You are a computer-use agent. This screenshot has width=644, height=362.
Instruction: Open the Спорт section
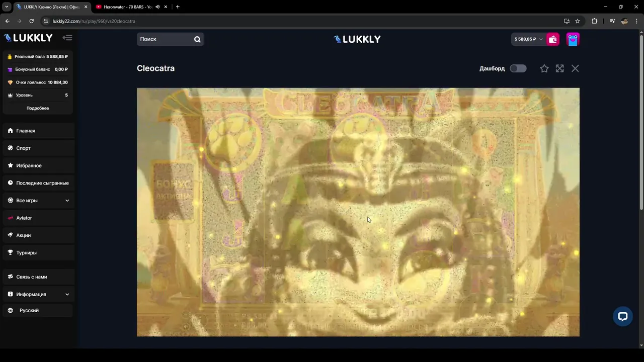[39, 148]
